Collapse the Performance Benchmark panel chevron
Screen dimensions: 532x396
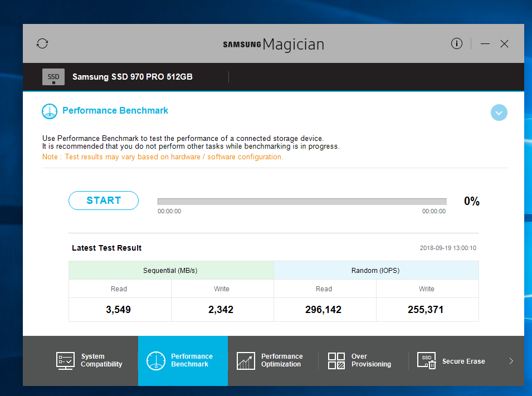[499, 113]
